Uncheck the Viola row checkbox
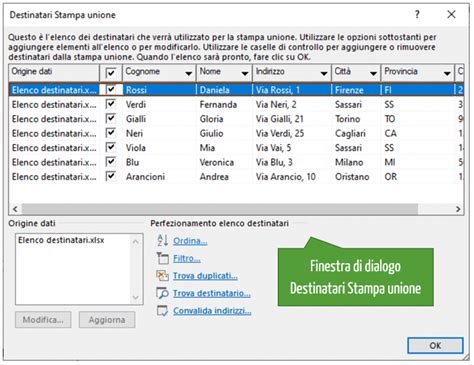This screenshot has width=474, height=365. [x=111, y=147]
